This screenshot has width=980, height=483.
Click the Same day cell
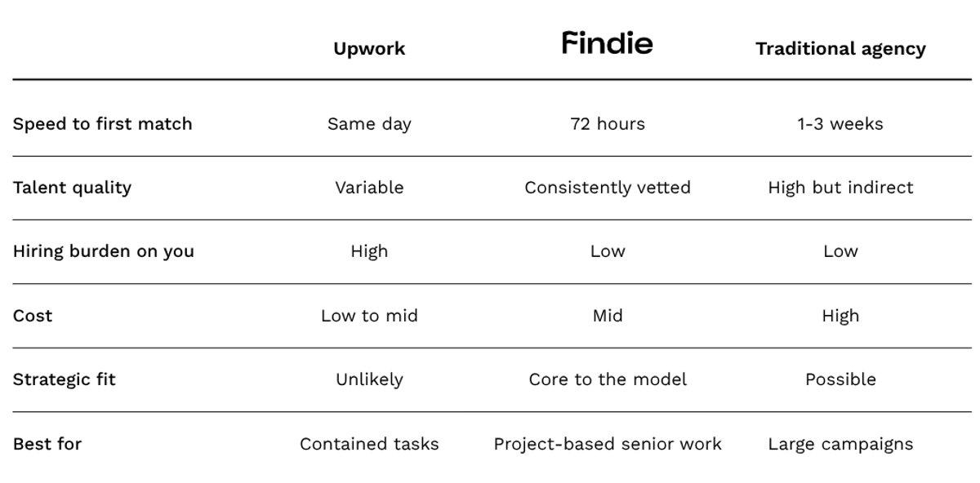(369, 124)
